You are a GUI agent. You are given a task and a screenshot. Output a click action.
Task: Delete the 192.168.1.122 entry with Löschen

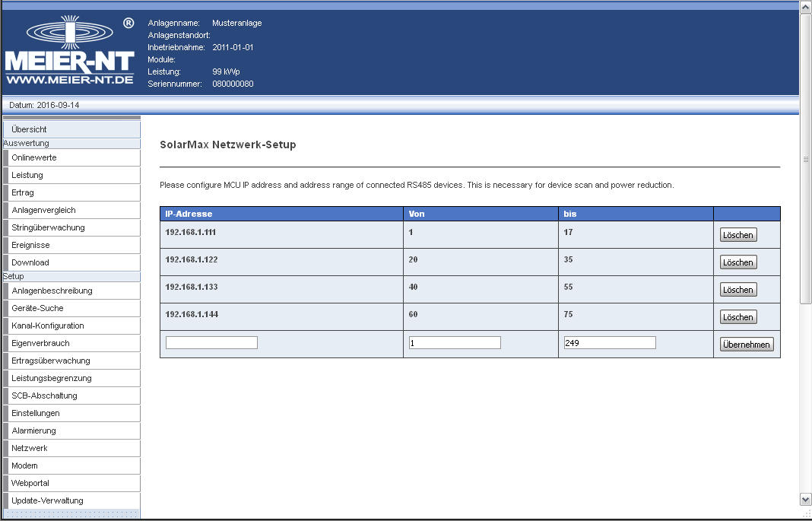click(x=738, y=262)
